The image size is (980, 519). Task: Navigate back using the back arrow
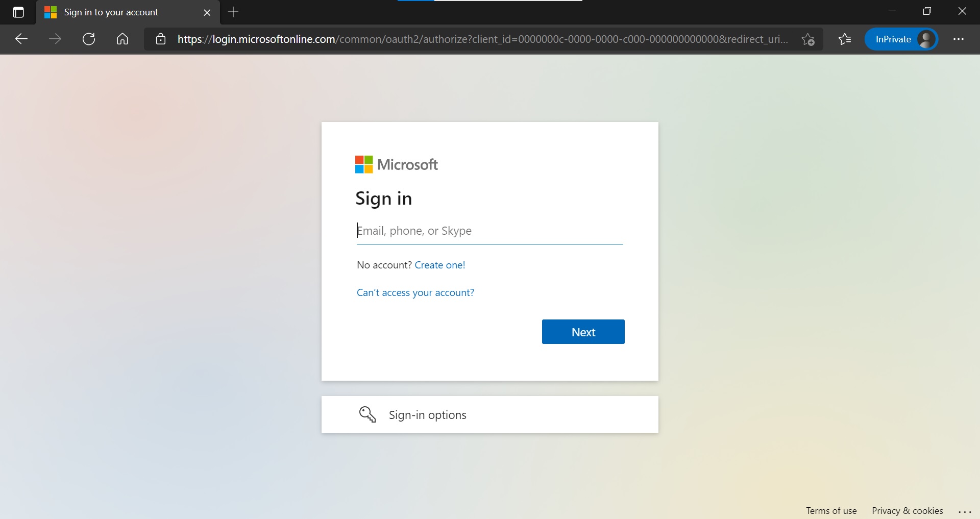pos(20,39)
